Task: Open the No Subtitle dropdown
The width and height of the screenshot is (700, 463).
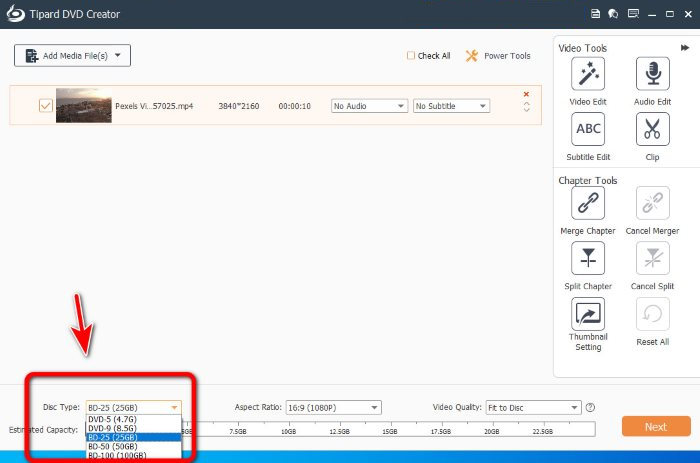Action: click(x=451, y=106)
